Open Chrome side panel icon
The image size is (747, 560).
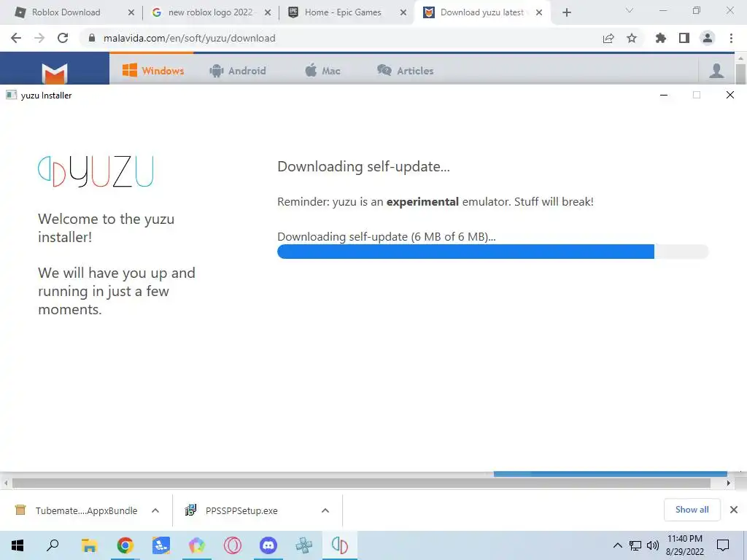click(x=684, y=38)
